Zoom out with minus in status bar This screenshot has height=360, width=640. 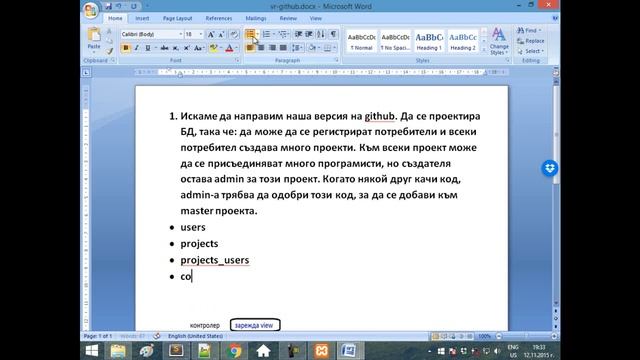click(x=499, y=336)
